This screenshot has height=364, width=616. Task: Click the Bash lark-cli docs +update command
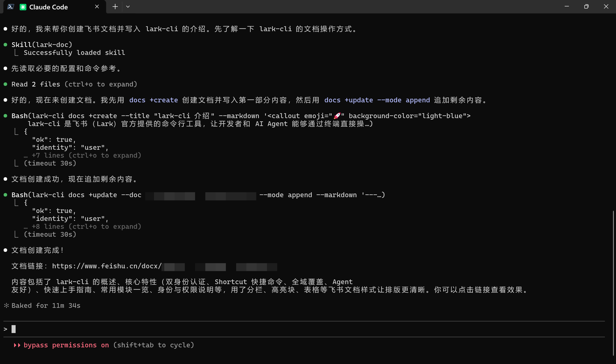coord(198,195)
